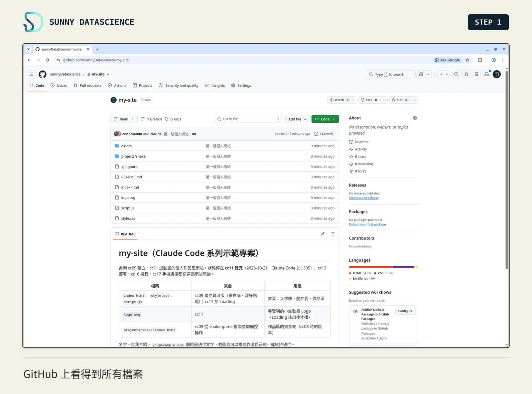
Task: Open the index.html file
Action: pyautogui.click(x=130, y=188)
